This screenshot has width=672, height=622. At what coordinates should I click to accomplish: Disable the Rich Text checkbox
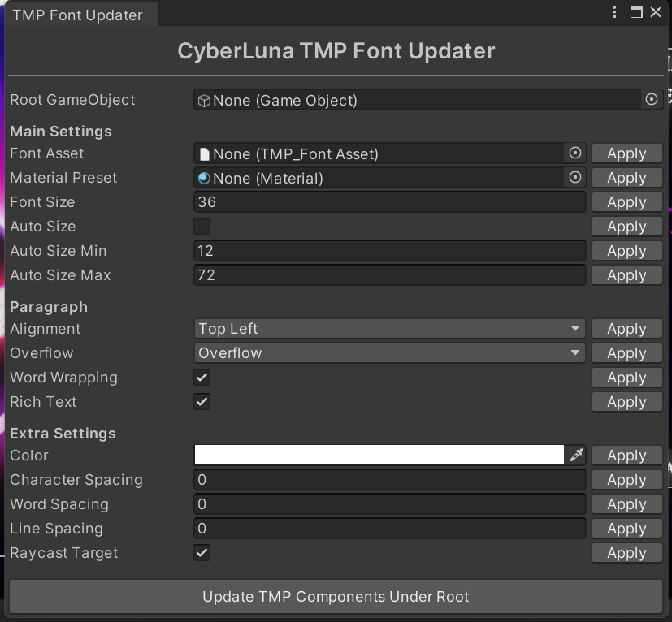click(202, 402)
